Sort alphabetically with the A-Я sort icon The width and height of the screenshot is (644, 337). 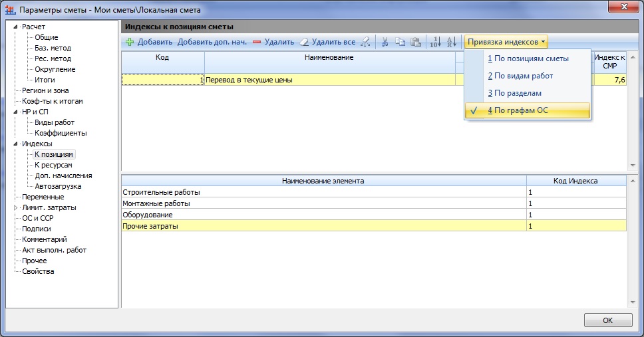tap(451, 42)
